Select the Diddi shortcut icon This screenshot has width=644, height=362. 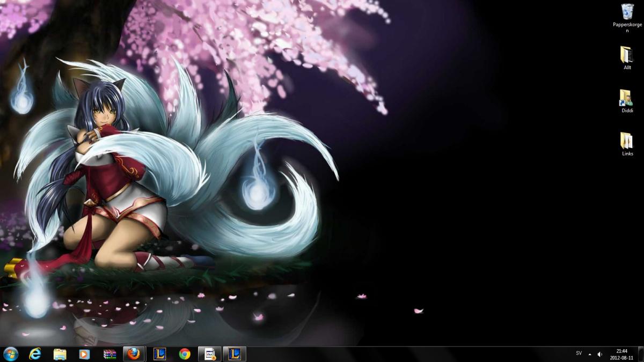pos(627,98)
